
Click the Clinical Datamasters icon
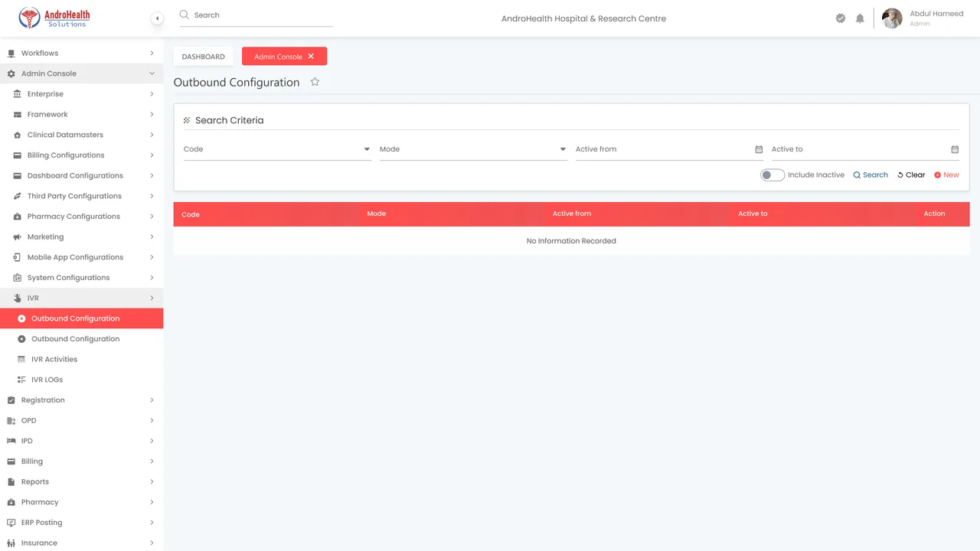click(18, 135)
